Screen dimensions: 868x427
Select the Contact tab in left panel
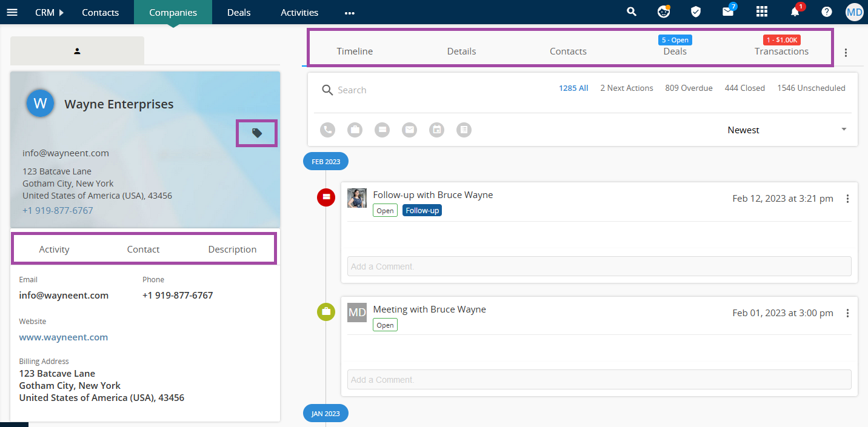pyautogui.click(x=143, y=250)
